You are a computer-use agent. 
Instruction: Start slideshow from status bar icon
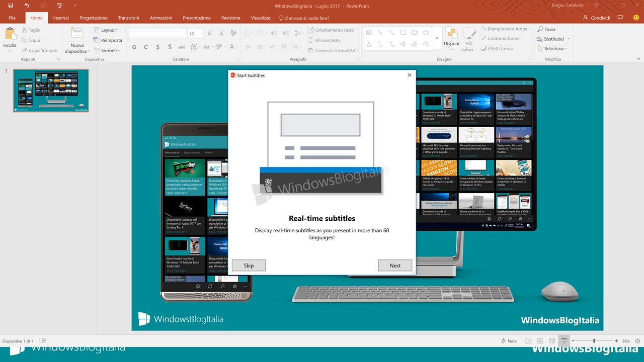[x=564, y=341]
